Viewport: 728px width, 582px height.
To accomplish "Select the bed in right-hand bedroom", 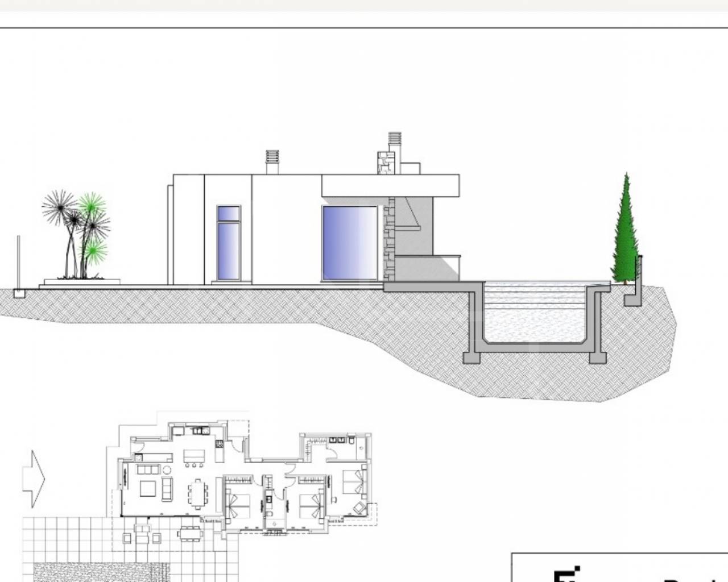I will pyautogui.click(x=353, y=483).
